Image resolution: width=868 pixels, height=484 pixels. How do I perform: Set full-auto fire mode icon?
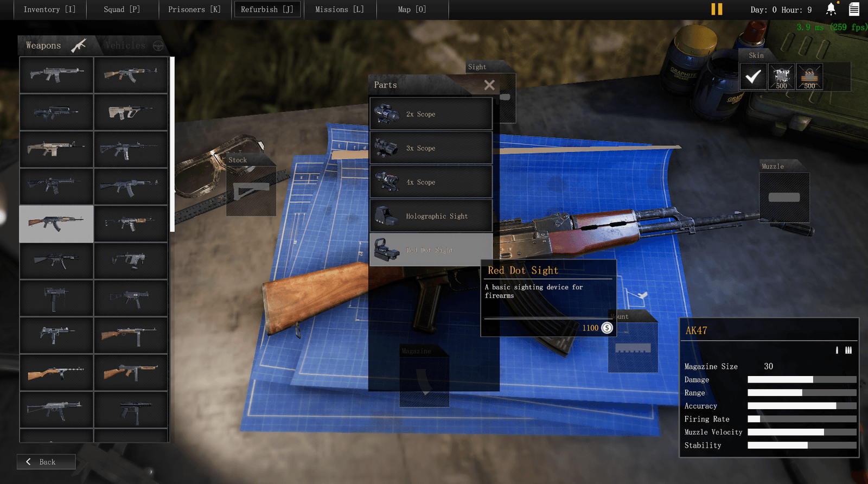pyautogui.click(x=848, y=350)
